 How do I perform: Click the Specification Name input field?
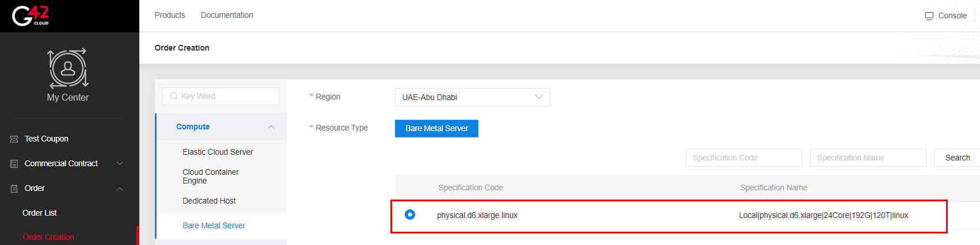[x=868, y=158]
